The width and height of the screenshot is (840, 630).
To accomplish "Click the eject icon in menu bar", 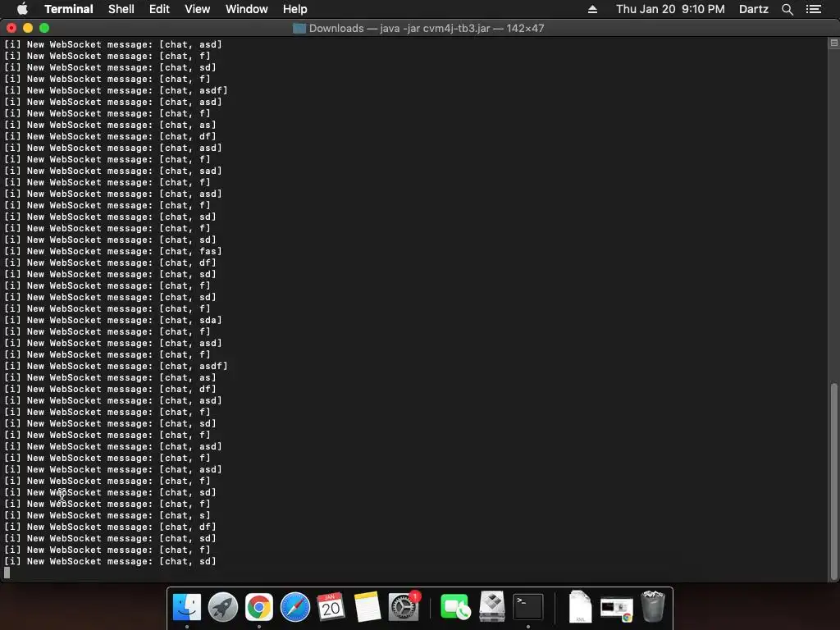I will click(x=592, y=9).
